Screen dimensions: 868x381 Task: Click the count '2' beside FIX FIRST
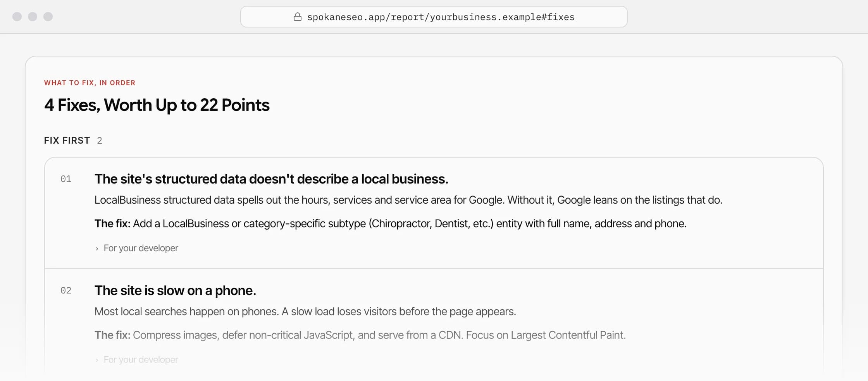click(x=100, y=141)
